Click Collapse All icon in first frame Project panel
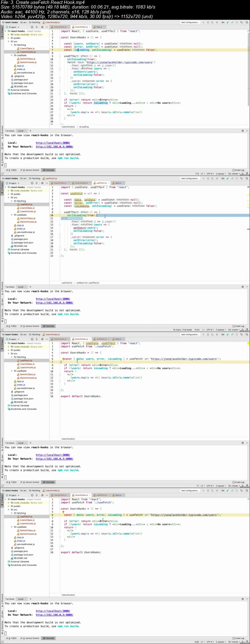Image resolution: width=250 pixels, height=644 pixels. (37, 27)
